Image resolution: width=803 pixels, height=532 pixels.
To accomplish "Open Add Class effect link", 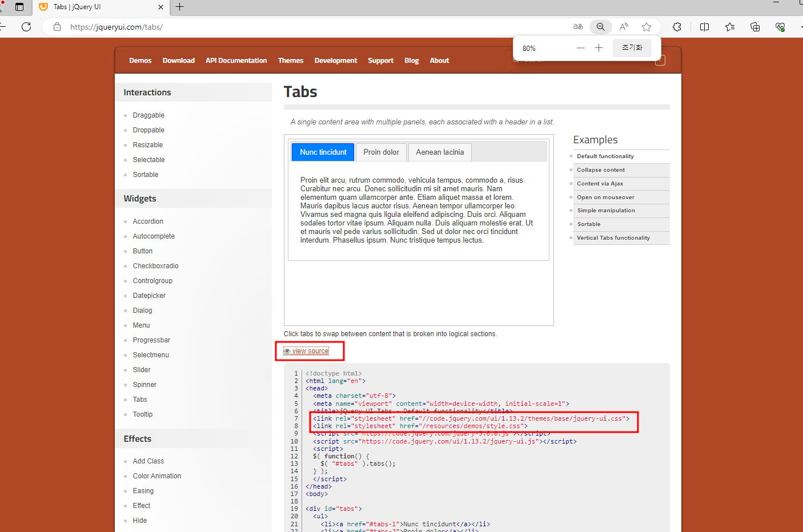I will (148, 461).
